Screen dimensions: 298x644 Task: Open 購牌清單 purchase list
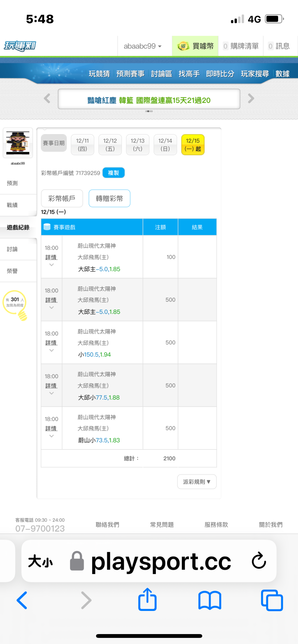(241, 46)
